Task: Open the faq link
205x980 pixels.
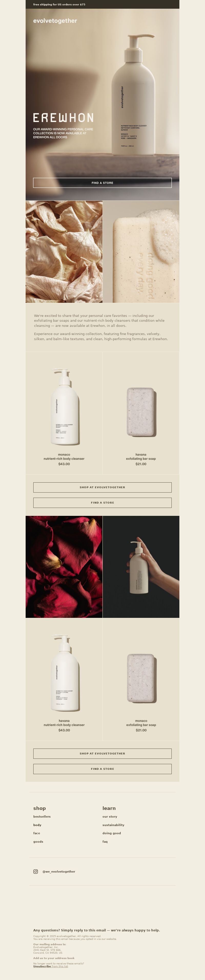Action: point(105,842)
